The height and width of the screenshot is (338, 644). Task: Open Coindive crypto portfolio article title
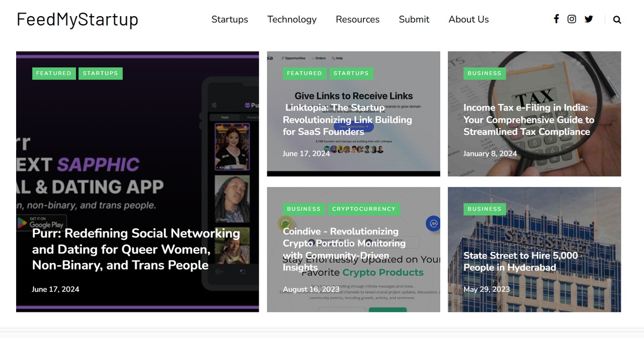coord(344,249)
